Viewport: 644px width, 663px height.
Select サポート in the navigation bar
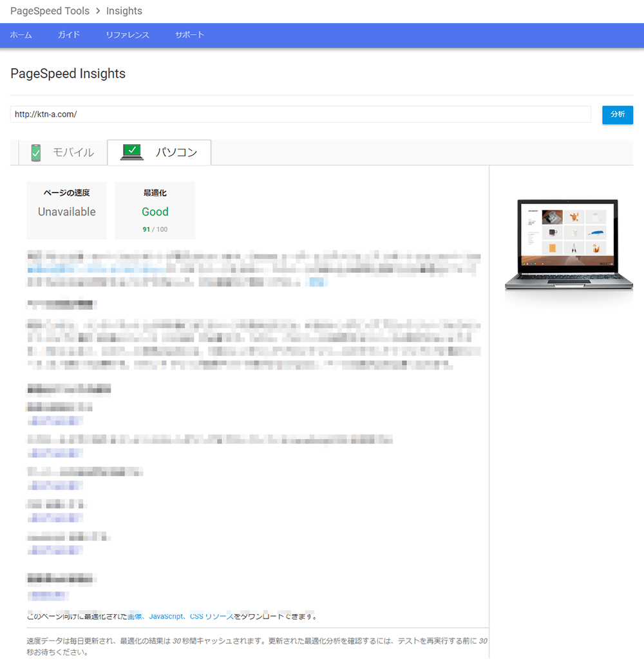tap(189, 35)
